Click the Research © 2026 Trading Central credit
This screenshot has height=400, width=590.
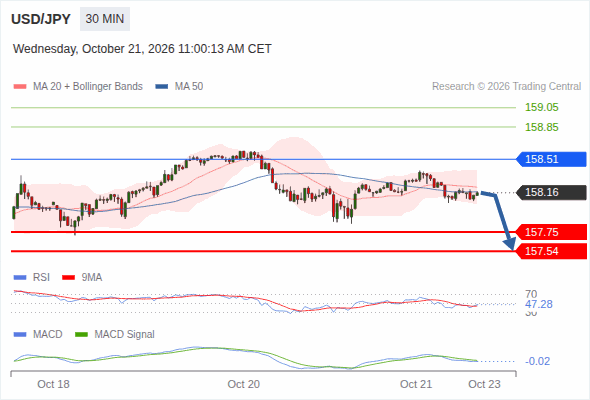point(506,87)
